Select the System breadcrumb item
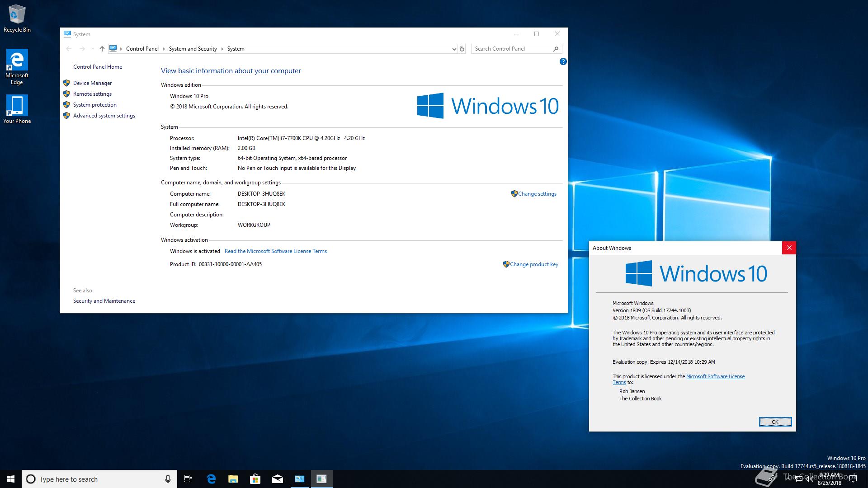 coord(236,49)
